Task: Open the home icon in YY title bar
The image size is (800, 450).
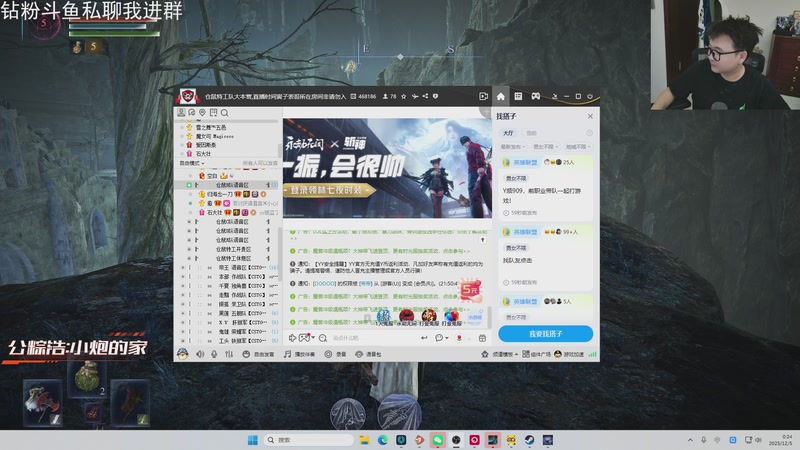Action: pos(501,96)
